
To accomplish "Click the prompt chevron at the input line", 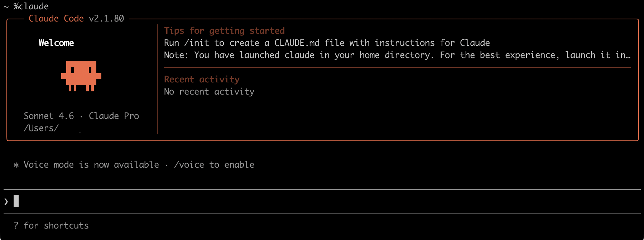I will pos(6,201).
